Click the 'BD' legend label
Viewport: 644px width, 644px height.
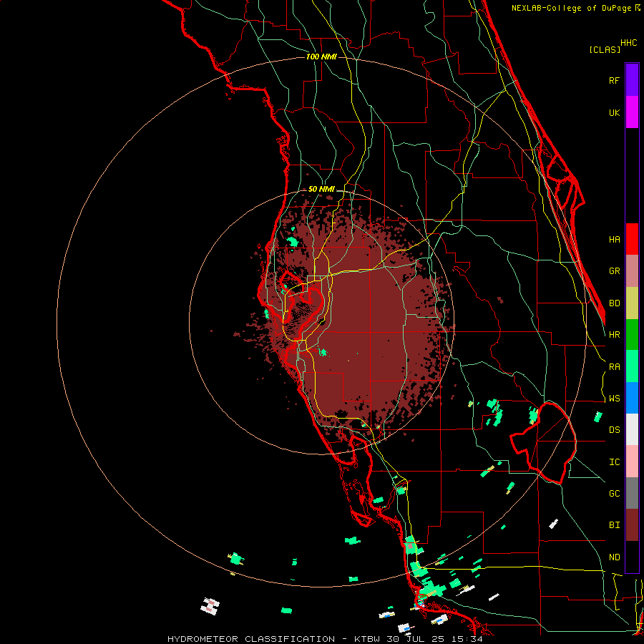click(614, 303)
